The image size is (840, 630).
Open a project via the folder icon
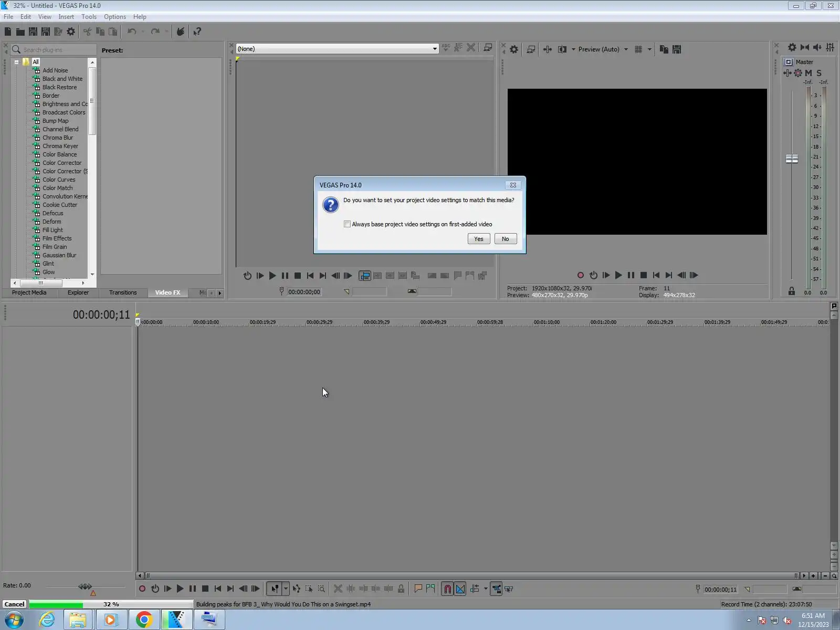coord(20,32)
